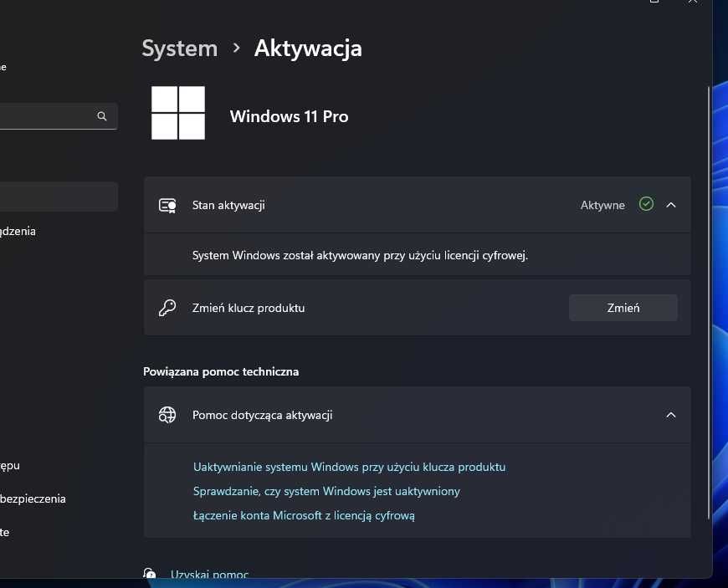Click the Zmień klucz produktu label
Screen dimensions: 728x588
click(x=249, y=308)
